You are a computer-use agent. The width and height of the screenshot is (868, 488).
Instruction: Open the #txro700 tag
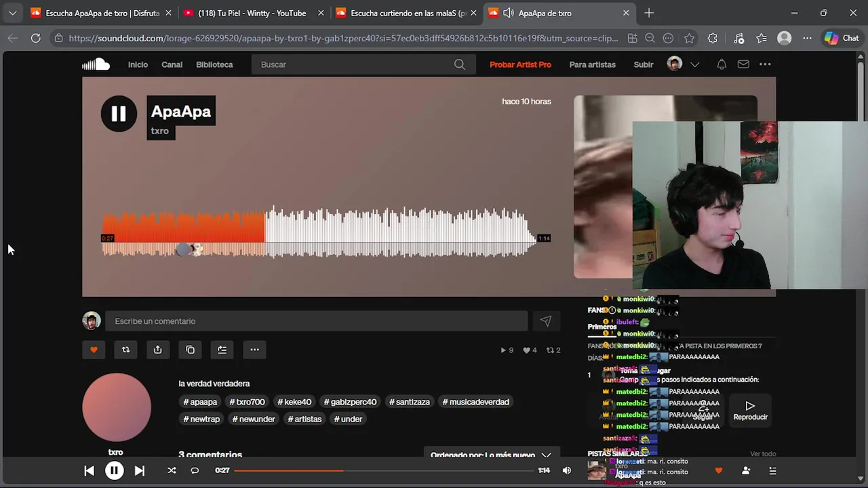coord(247,402)
